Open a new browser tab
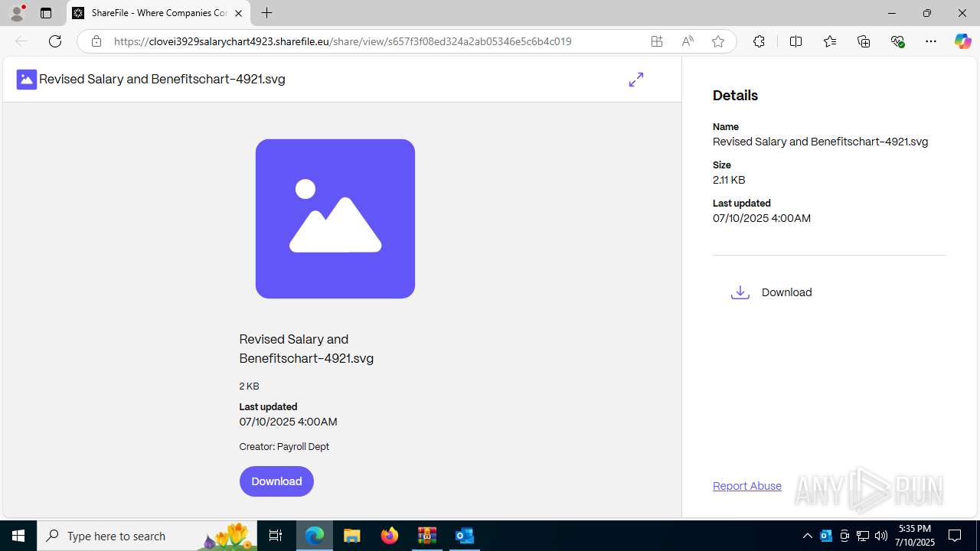This screenshot has height=551, width=980. (266, 13)
